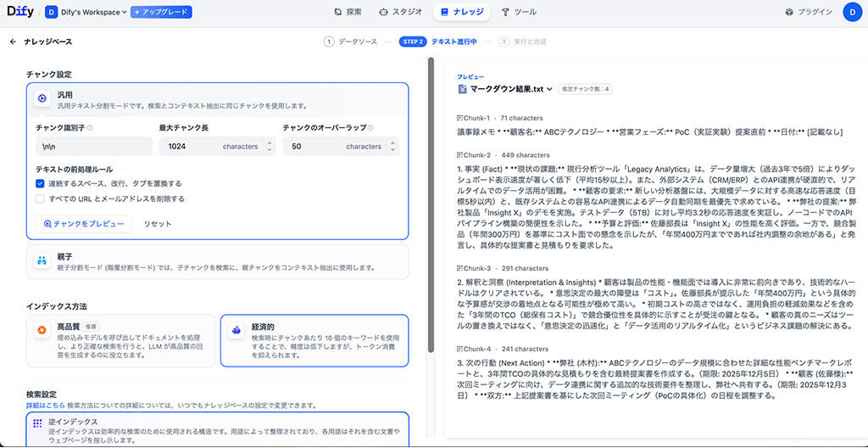Click STEP 2 テキスト進行中 step indicator
Image resolution: width=868 pixels, height=448 pixels.
(437, 42)
